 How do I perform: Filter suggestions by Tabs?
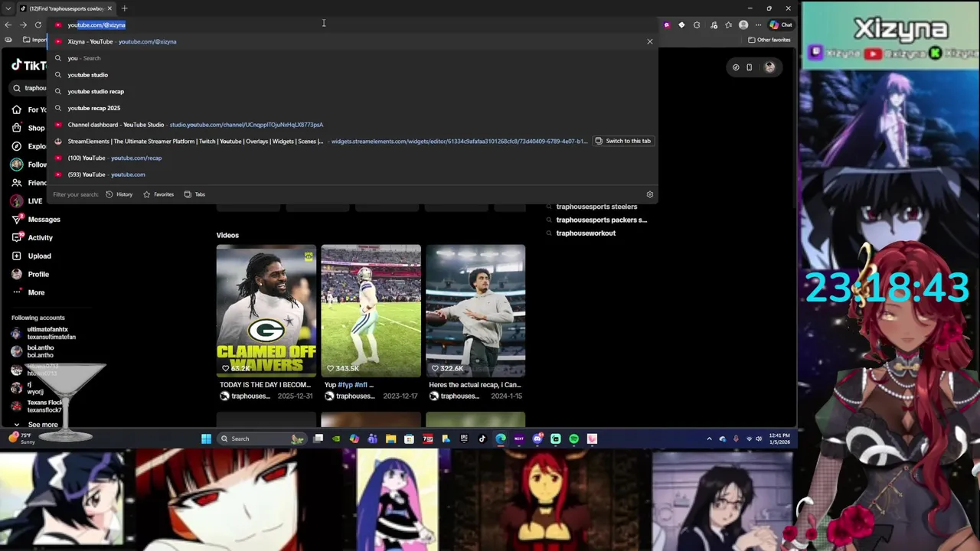tap(194, 194)
